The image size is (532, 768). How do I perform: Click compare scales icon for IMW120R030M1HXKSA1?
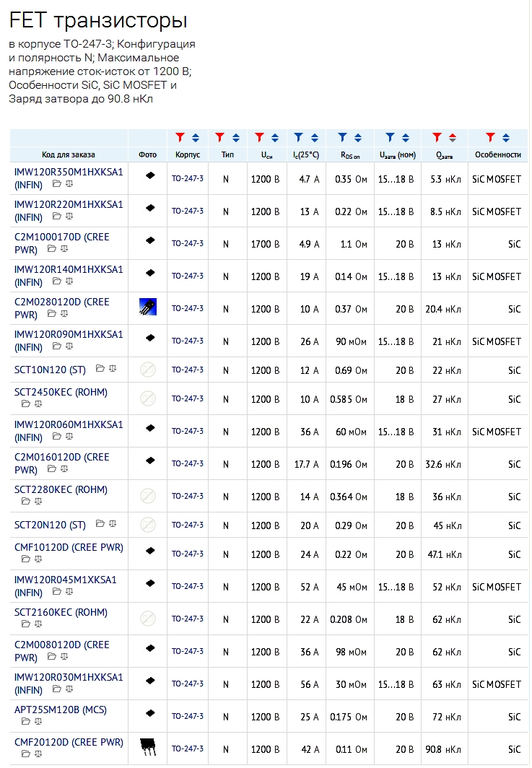click(69, 689)
